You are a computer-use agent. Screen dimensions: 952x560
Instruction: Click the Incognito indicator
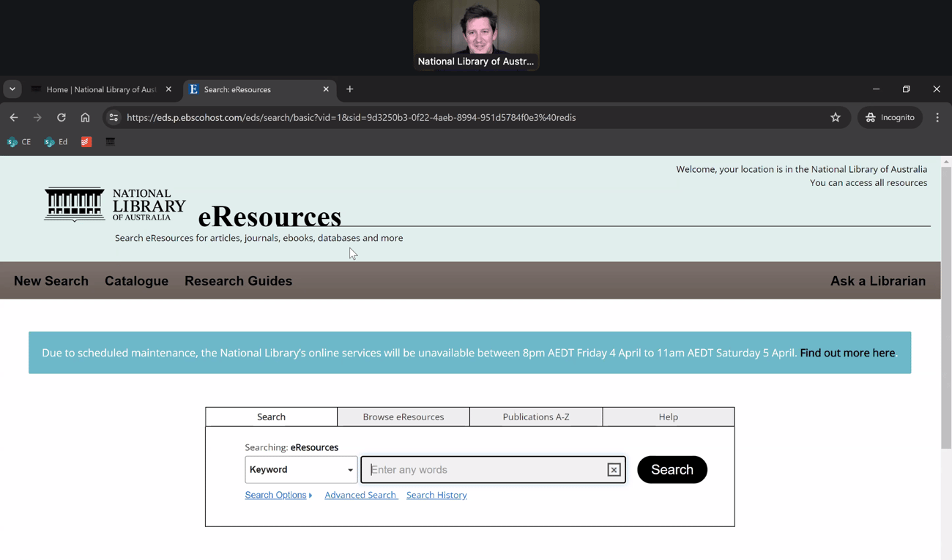890,117
